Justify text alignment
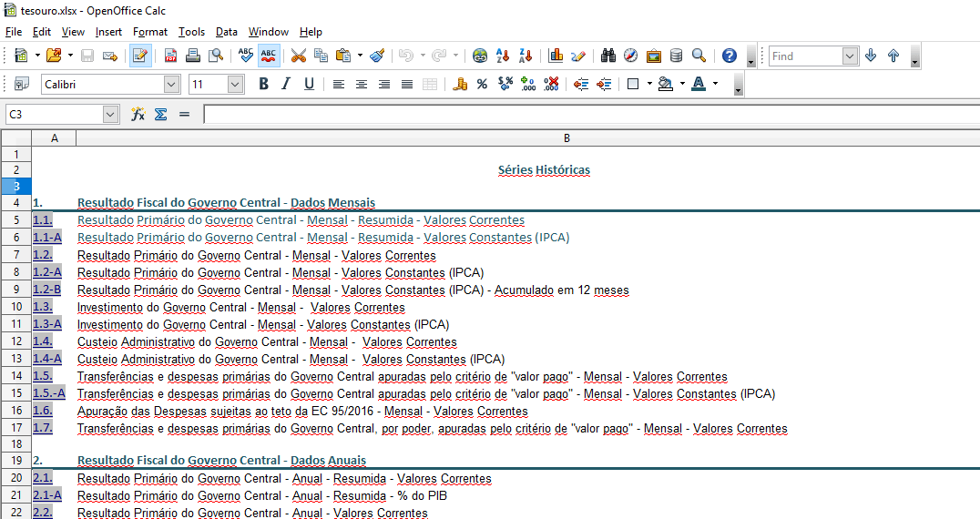The image size is (980, 519). [407, 84]
